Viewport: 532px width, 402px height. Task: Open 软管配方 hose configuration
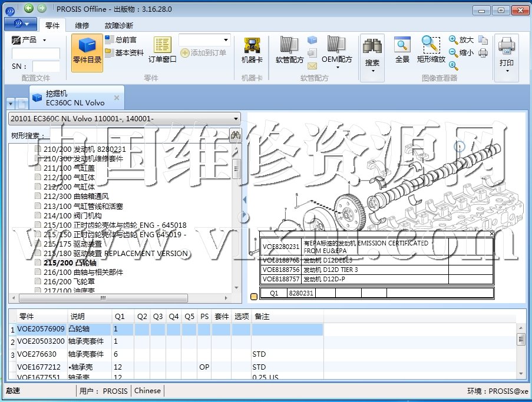289,49
